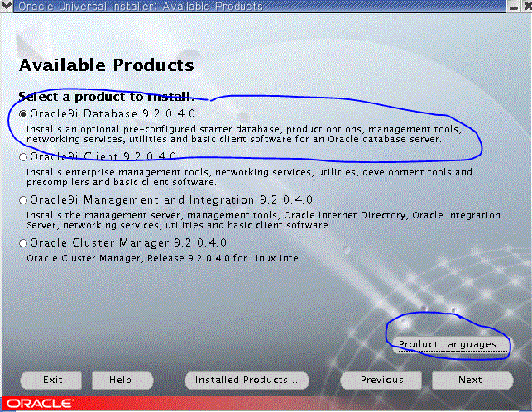Click 'Release 9.2.0.4.0 for Linux Intel' text
532x412 pixels.
click(x=224, y=258)
